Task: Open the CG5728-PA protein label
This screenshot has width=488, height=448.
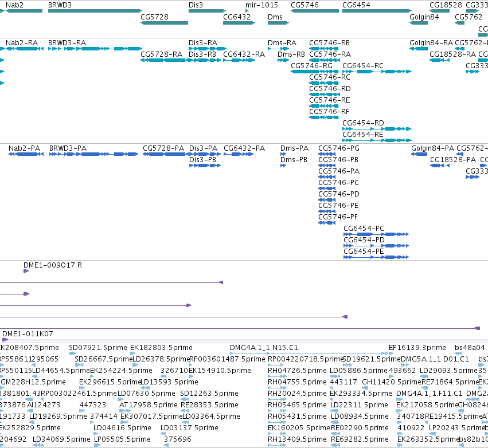Action: point(163,148)
